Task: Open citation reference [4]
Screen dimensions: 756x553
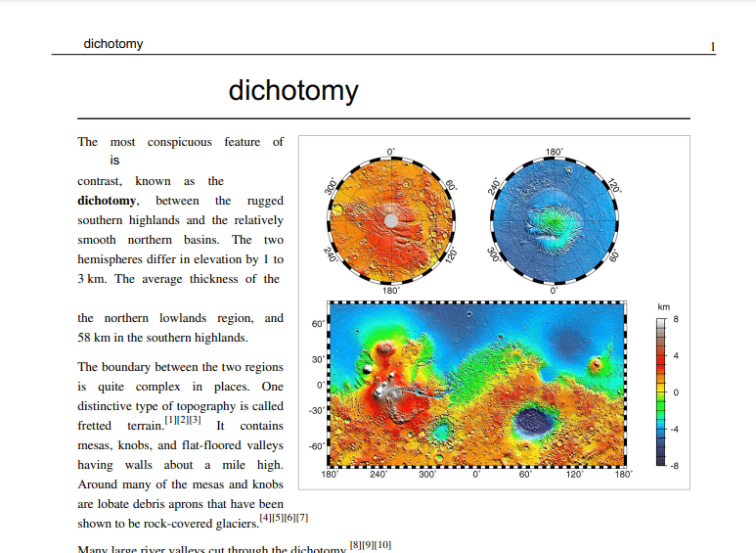Action: coord(265,518)
